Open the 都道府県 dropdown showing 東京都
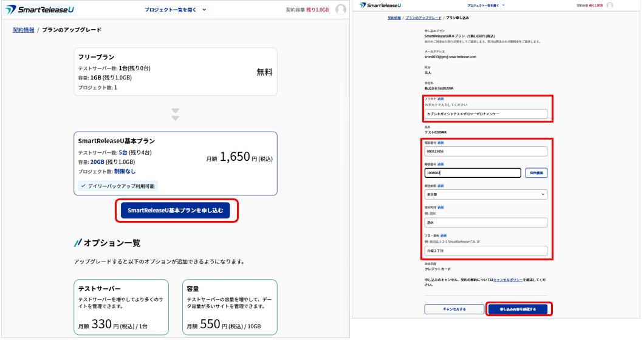644x341 pixels. tap(485, 195)
